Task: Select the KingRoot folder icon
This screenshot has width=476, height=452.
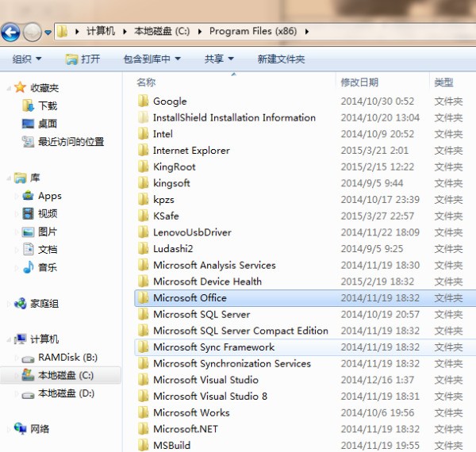Action: click(x=143, y=167)
